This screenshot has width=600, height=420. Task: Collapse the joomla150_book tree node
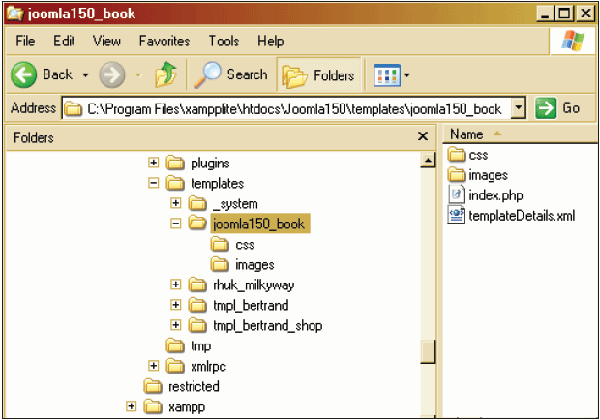click(176, 223)
